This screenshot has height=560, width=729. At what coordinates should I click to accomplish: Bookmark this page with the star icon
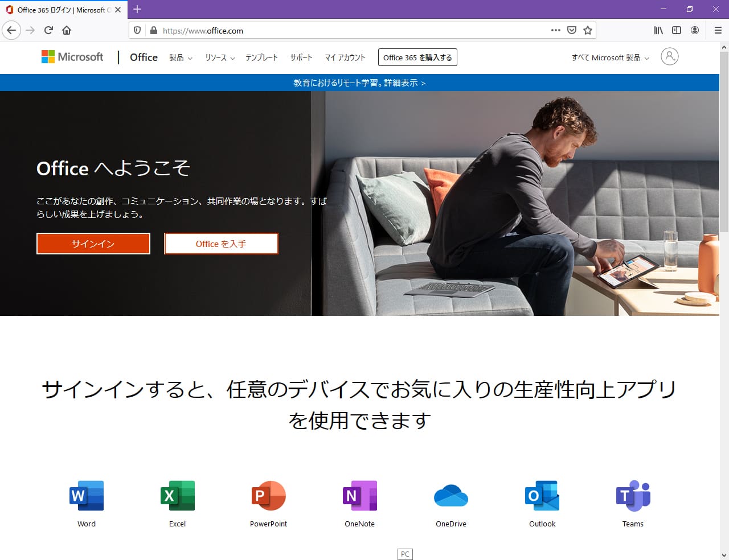tap(588, 30)
